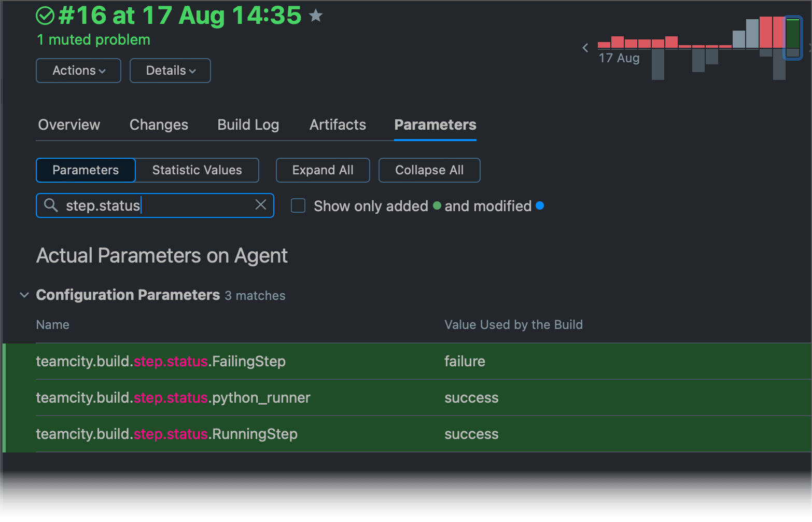Click the Collapse All button
The image size is (812, 522).
429,170
